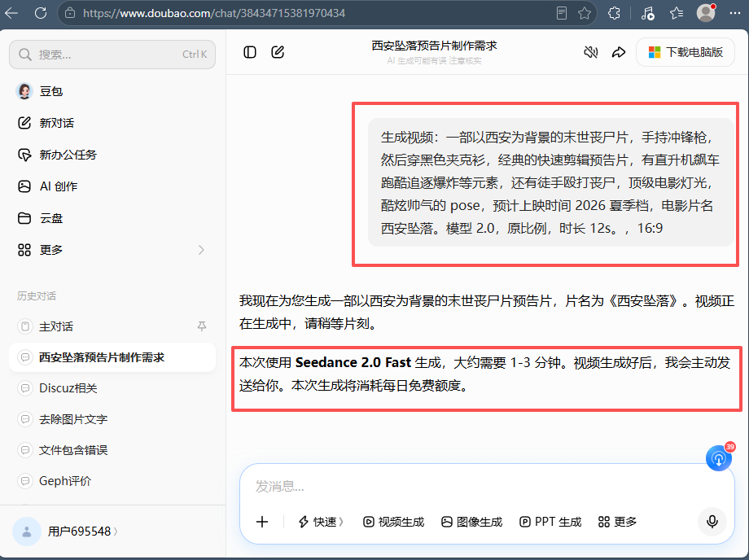This screenshot has width=749, height=560.
Task: Open 更多 skills in input bar
Action: 617,522
